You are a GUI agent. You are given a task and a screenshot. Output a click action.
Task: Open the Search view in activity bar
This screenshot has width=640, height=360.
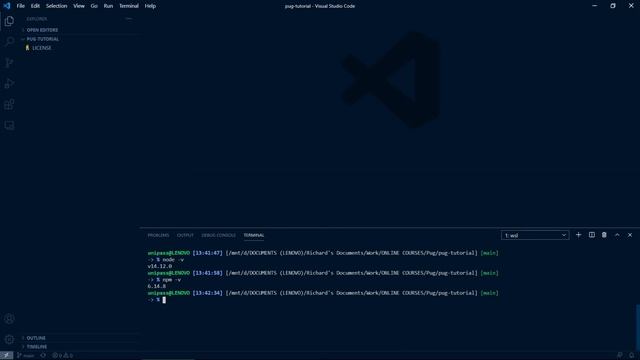point(9,42)
